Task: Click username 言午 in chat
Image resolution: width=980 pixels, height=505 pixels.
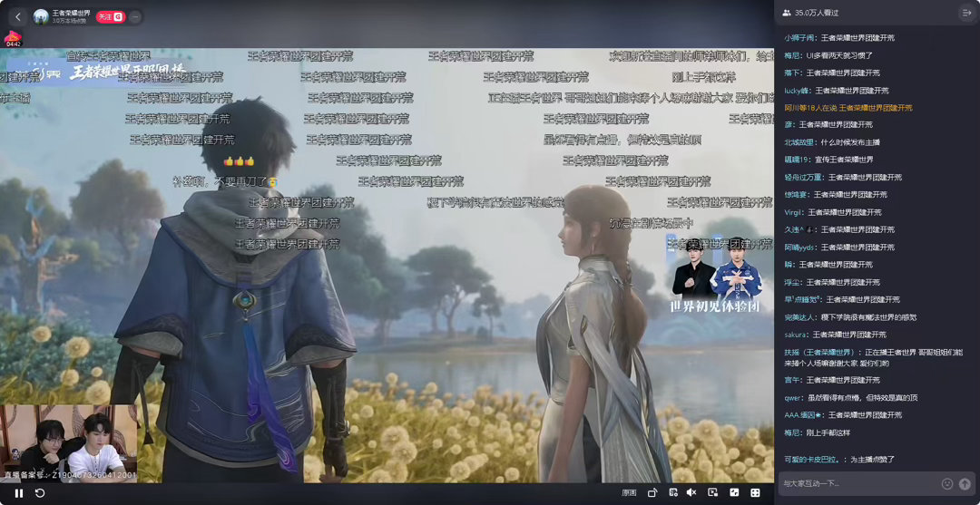Action: 792,380
